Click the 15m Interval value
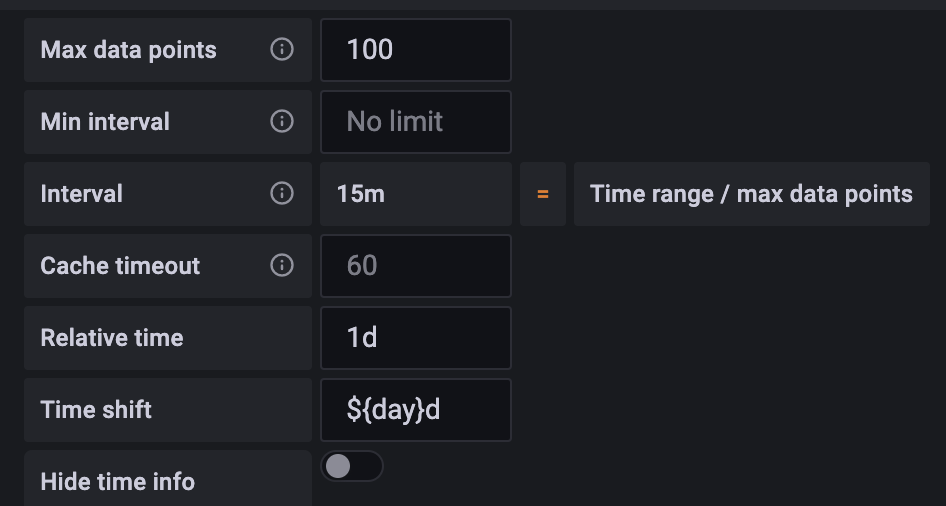 (x=361, y=194)
